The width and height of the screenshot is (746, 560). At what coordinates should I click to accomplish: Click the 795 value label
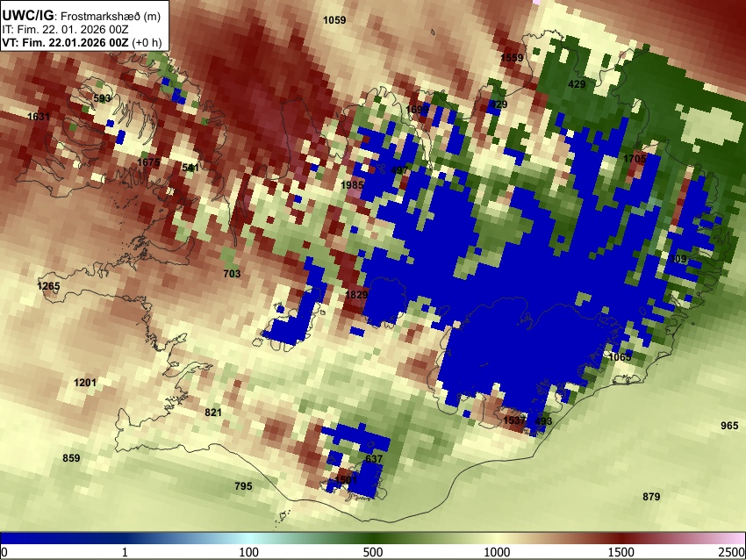[243, 486]
